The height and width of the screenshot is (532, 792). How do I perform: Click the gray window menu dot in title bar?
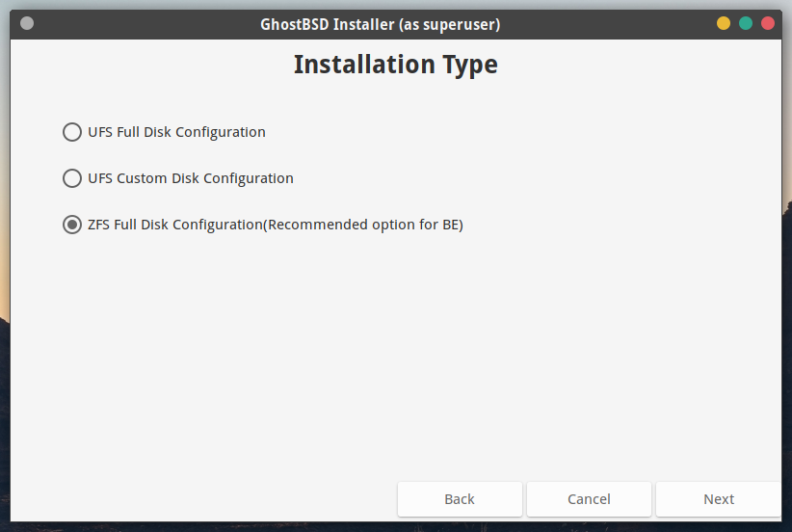[26, 23]
